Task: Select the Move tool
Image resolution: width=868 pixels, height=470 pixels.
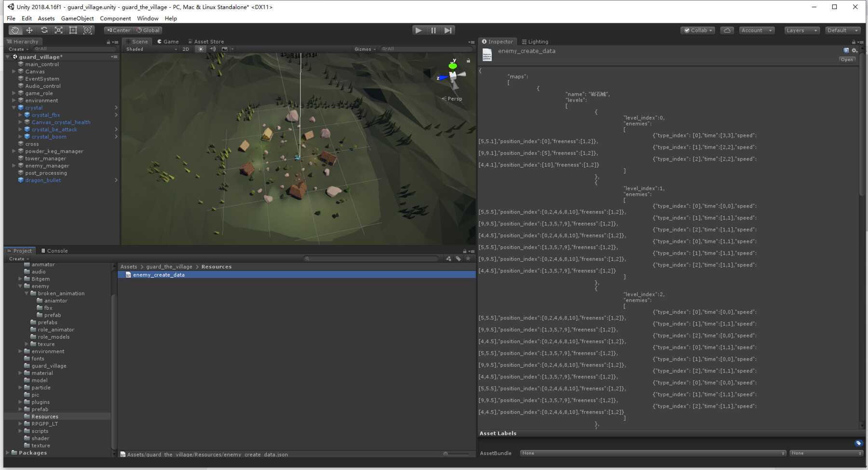Action: [29, 30]
